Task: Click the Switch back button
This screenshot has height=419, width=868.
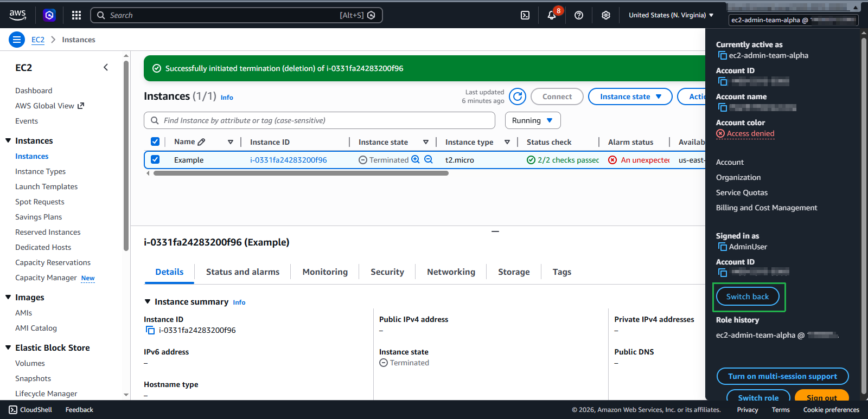Action: coord(748,296)
